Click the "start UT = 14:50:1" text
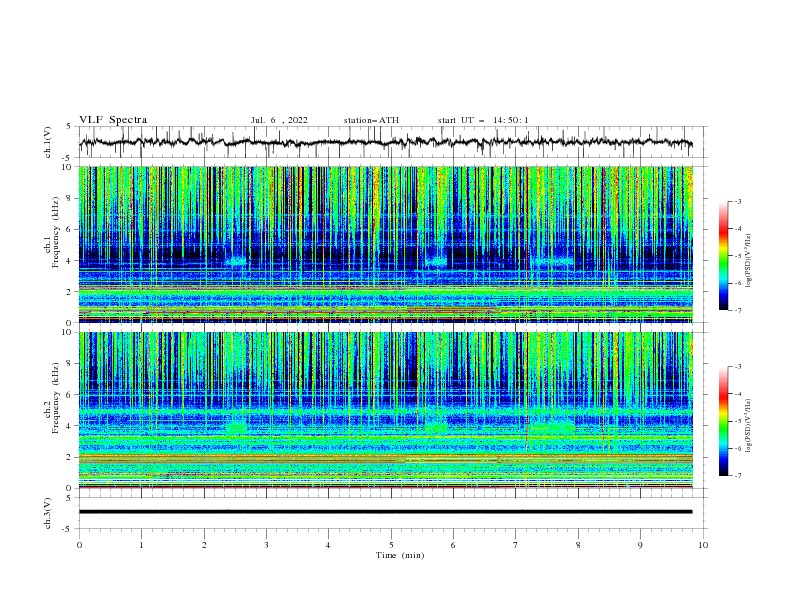 (483, 120)
